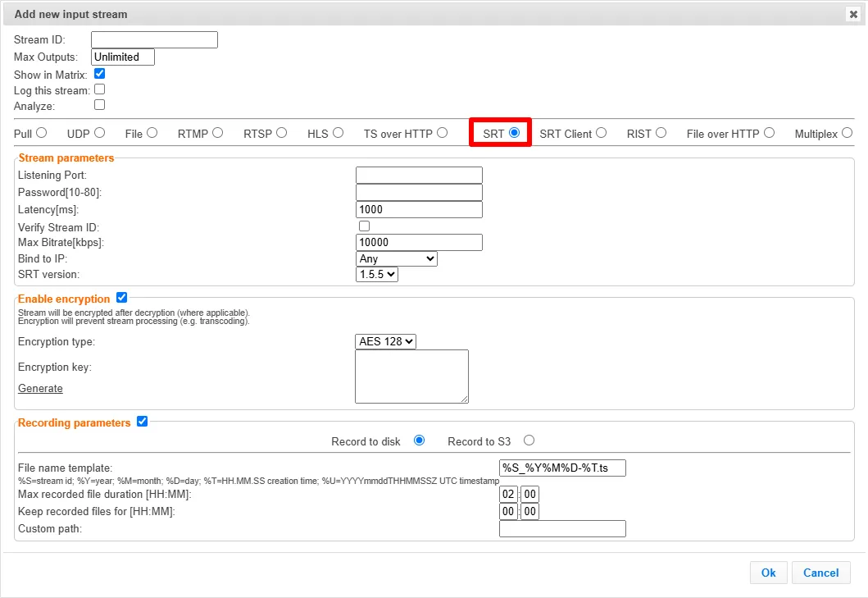Select RTSP radio option
Screen dimensions: 868x598
click(x=282, y=133)
